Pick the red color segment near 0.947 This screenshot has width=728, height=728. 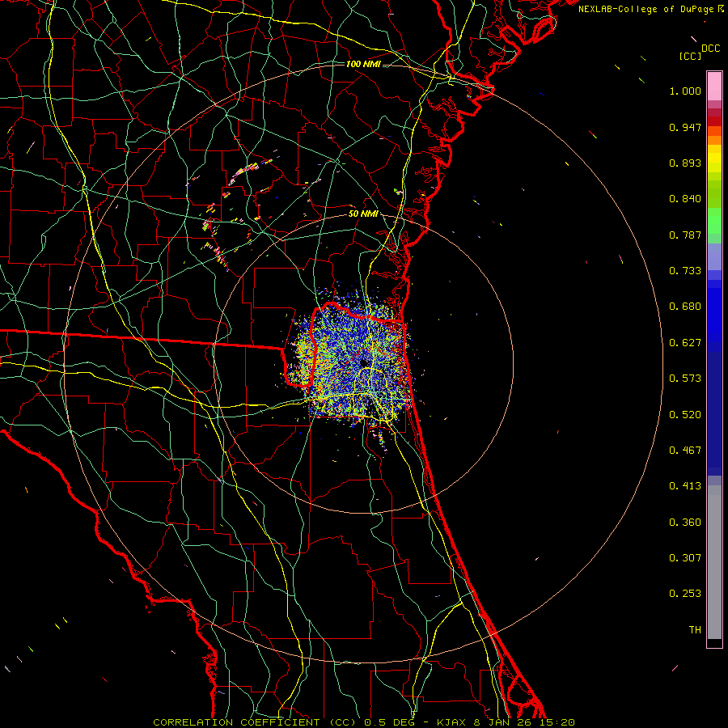click(x=714, y=121)
